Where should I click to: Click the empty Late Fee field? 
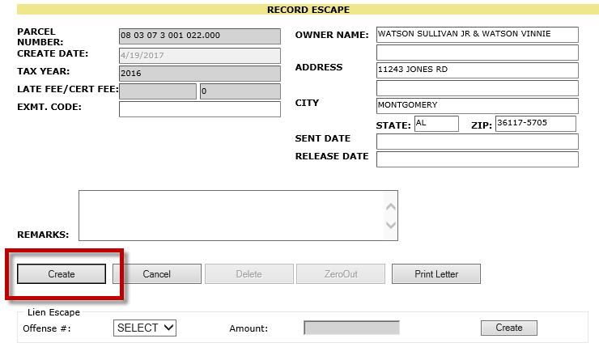[158, 91]
